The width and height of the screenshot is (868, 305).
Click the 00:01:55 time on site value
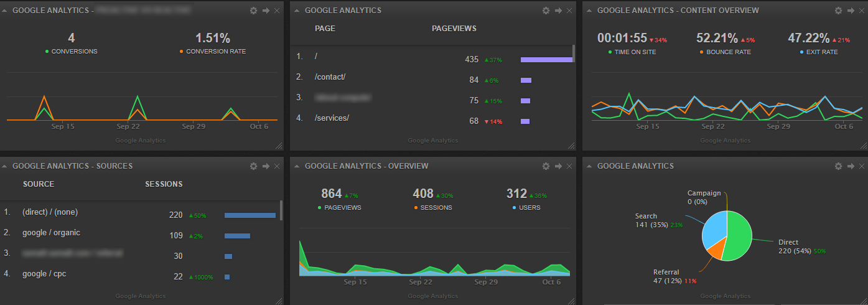click(x=622, y=38)
